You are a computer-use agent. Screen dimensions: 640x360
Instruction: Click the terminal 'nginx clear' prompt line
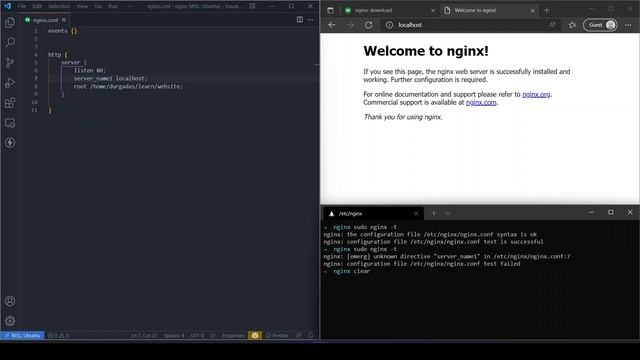[347, 271]
